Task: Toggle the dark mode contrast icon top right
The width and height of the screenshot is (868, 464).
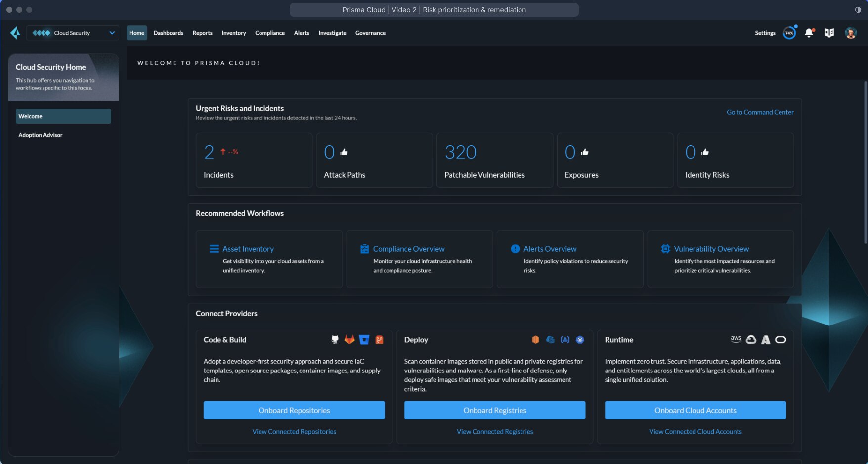Action: [859, 9]
